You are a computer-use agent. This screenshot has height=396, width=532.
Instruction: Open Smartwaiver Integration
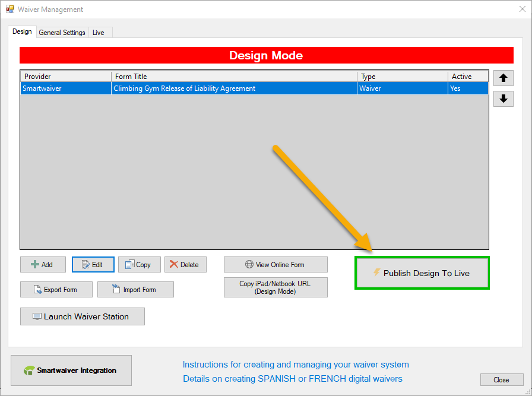click(x=71, y=370)
